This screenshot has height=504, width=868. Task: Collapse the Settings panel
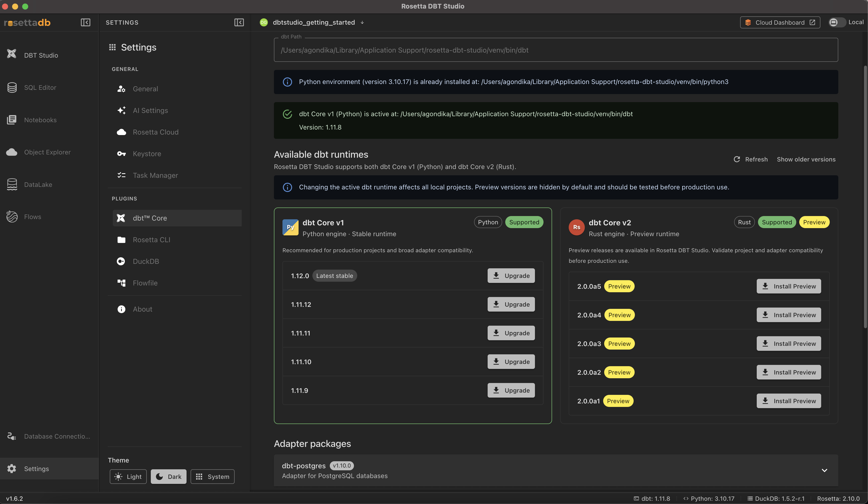pos(239,22)
